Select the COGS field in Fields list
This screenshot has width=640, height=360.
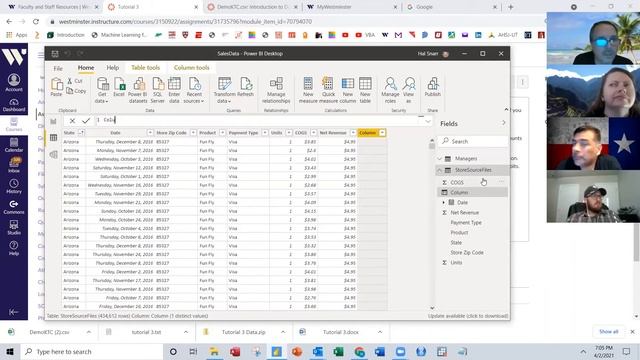pyautogui.click(x=457, y=182)
